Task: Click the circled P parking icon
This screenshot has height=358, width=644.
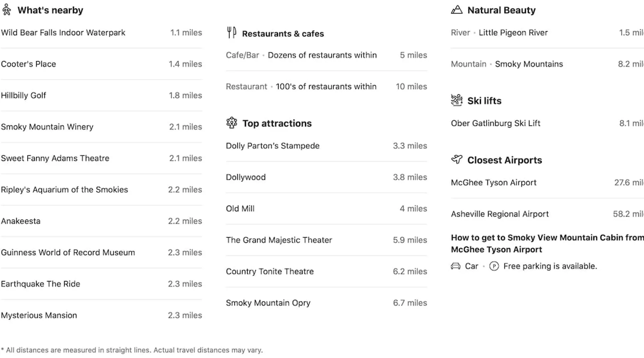Action: point(494,266)
